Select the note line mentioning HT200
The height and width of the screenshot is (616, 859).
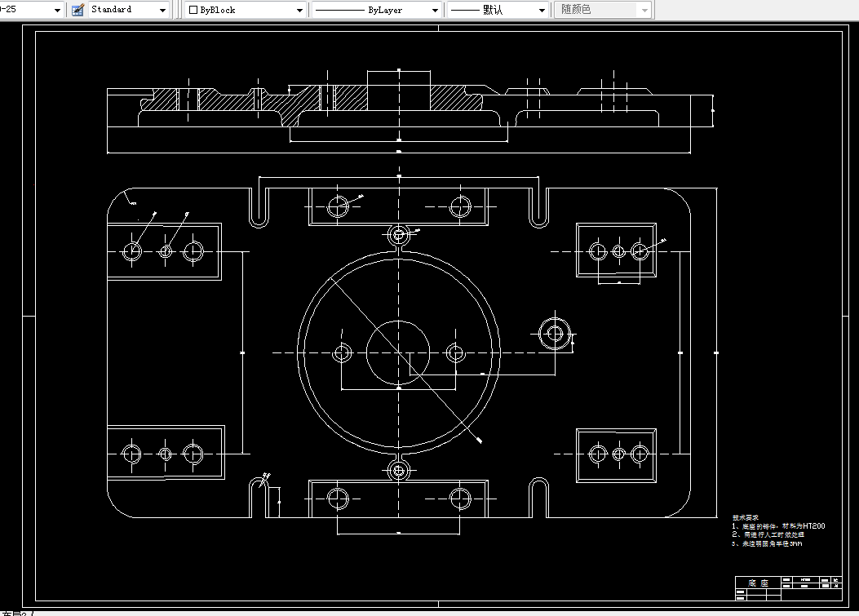tap(778, 526)
